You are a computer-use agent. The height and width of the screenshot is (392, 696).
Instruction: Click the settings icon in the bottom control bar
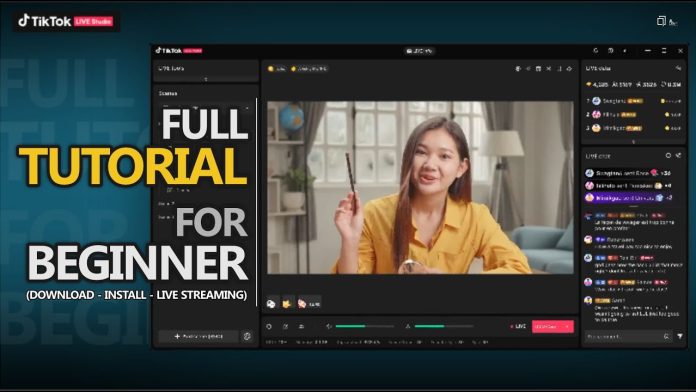tap(269, 326)
